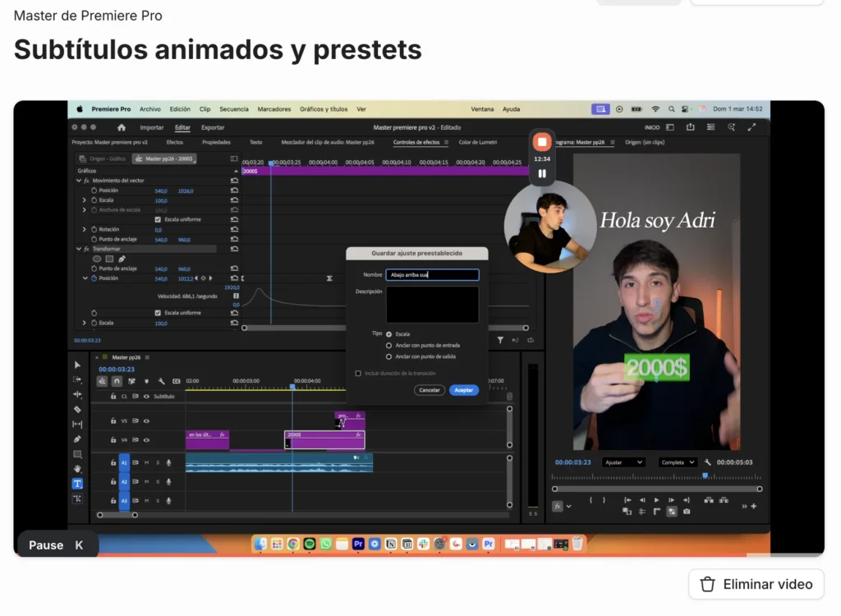Open the Secuencia menu
The height and width of the screenshot is (616, 841).
[234, 109]
